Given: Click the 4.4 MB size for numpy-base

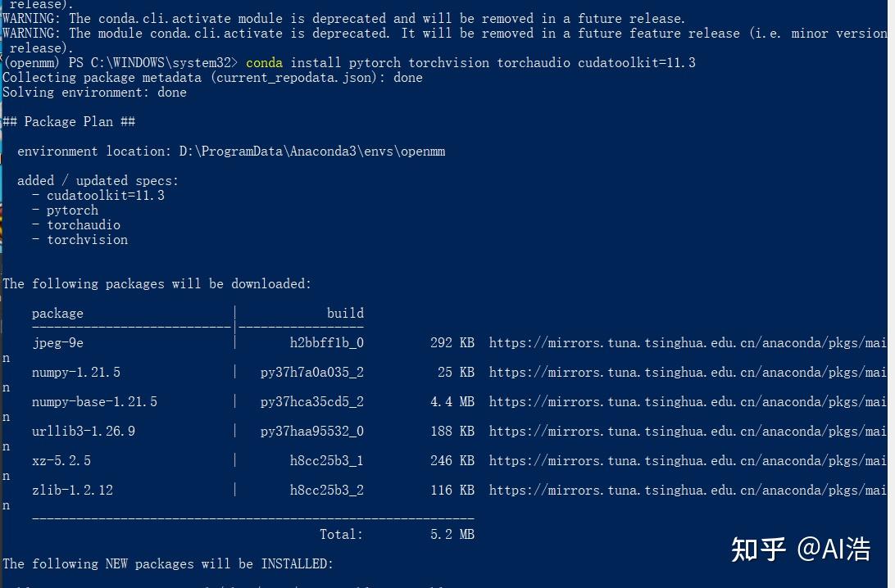Looking at the screenshot, I should (452, 402).
